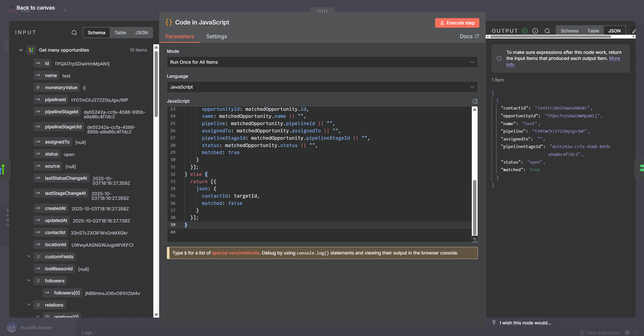
Task: Open the Parameters tab
Action: tap(180, 36)
